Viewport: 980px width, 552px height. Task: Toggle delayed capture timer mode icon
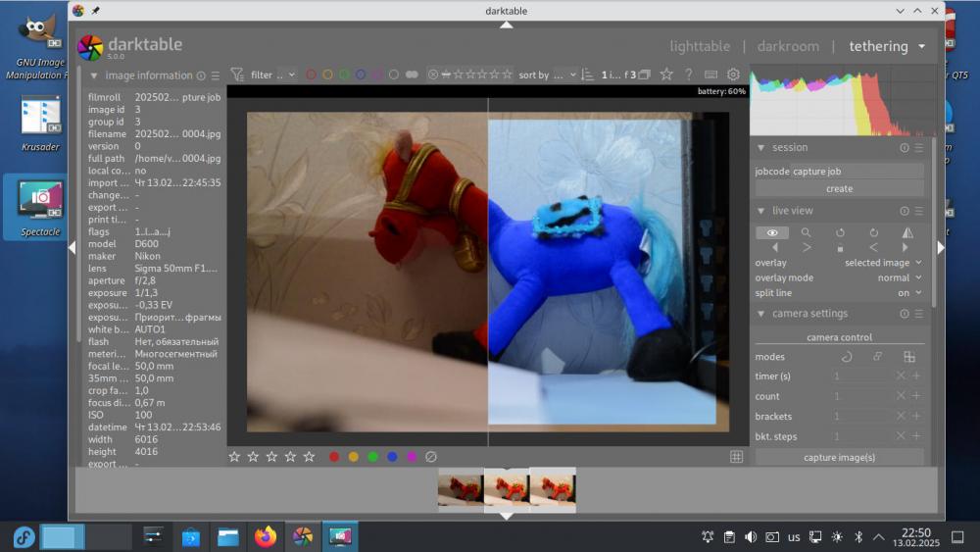pos(847,357)
